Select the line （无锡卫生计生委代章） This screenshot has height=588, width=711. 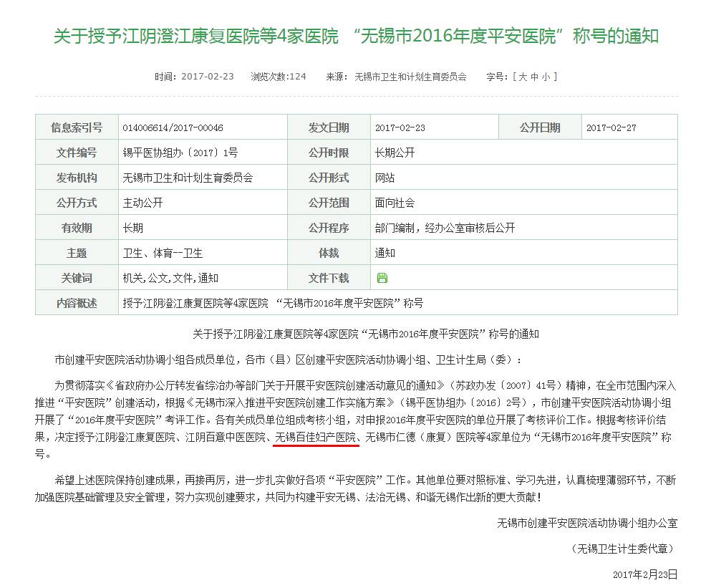pyautogui.click(x=622, y=549)
